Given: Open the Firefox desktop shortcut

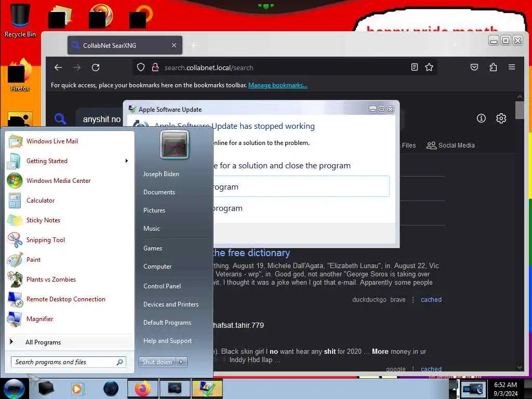Looking at the screenshot, I should click(20, 75).
